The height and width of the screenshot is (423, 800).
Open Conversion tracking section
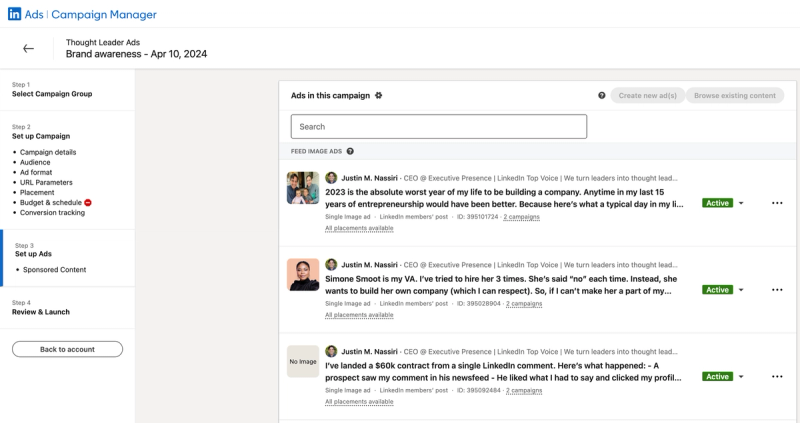click(53, 213)
